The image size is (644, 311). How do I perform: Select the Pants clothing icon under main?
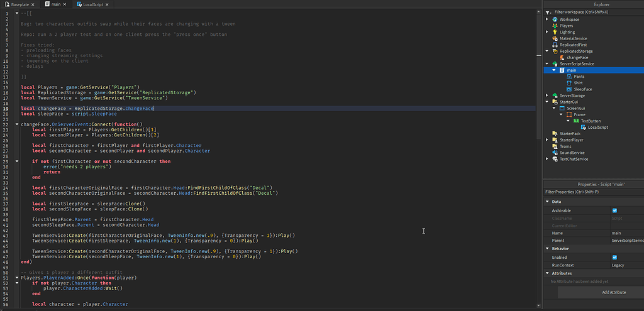(x=569, y=77)
